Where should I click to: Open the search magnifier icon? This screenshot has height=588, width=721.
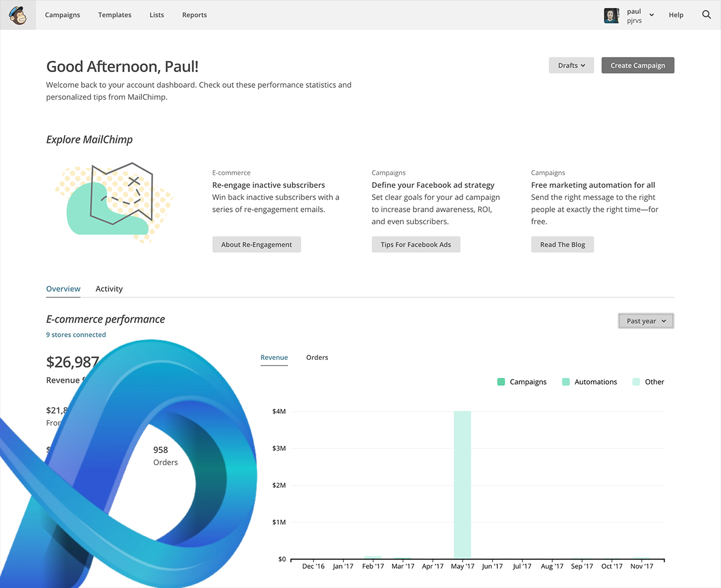[x=706, y=15]
